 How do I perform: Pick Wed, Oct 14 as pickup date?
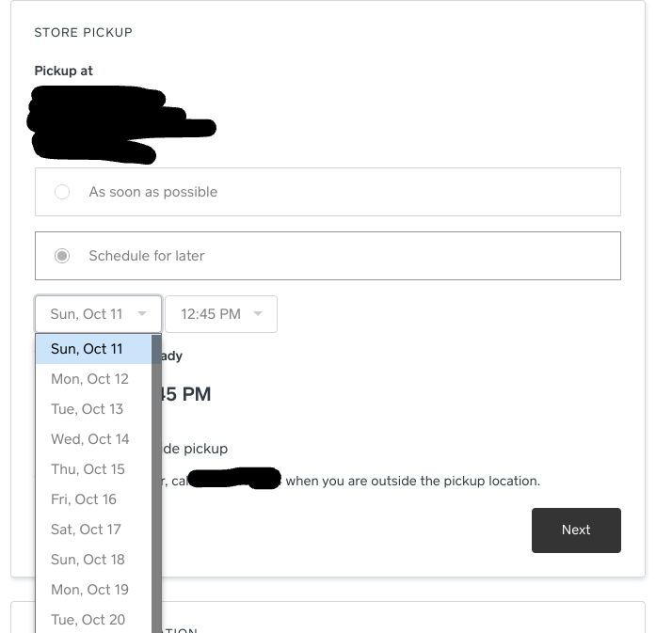[x=90, y=439]
